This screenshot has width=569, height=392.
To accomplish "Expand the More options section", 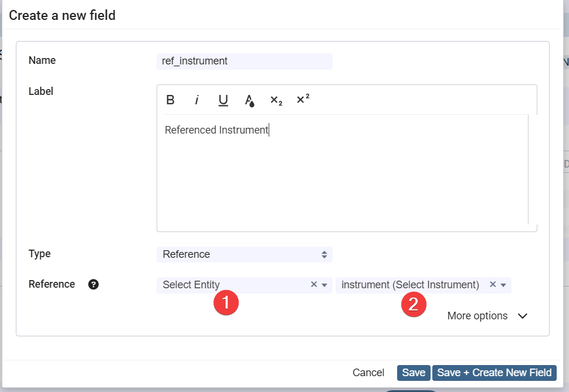I will (x=487, y=316).
